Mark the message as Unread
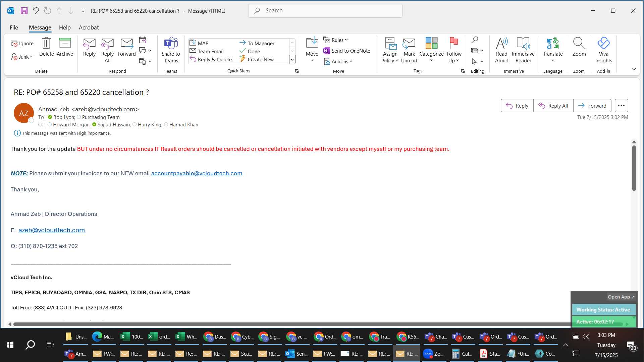Image resolution: width=644 pixels, height=362 pixels. tap(409, 50)
